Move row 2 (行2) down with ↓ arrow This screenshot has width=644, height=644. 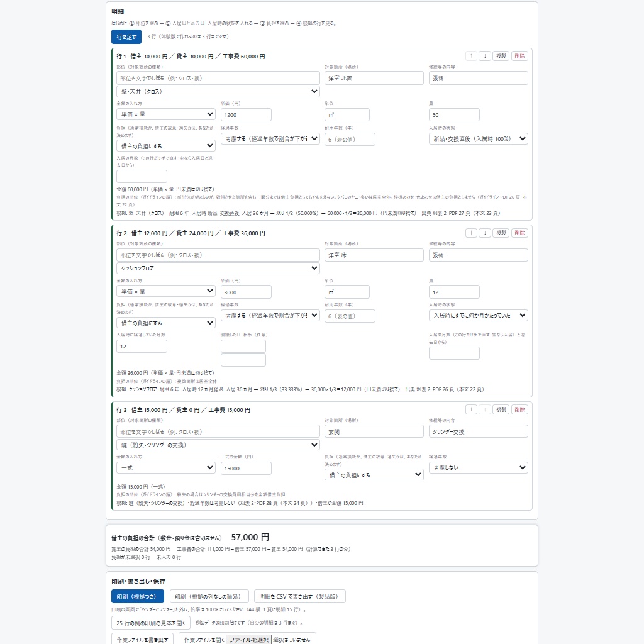(x=485, y=233)
